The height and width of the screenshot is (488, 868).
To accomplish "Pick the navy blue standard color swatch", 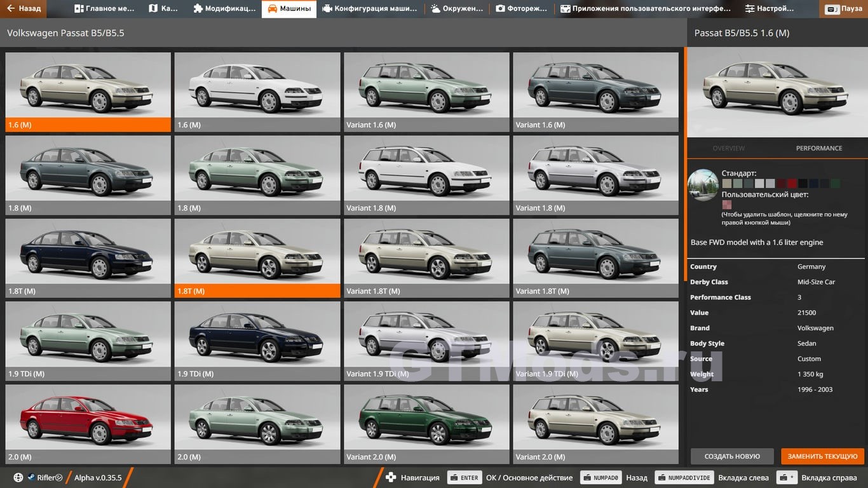I will coord(814,184).
